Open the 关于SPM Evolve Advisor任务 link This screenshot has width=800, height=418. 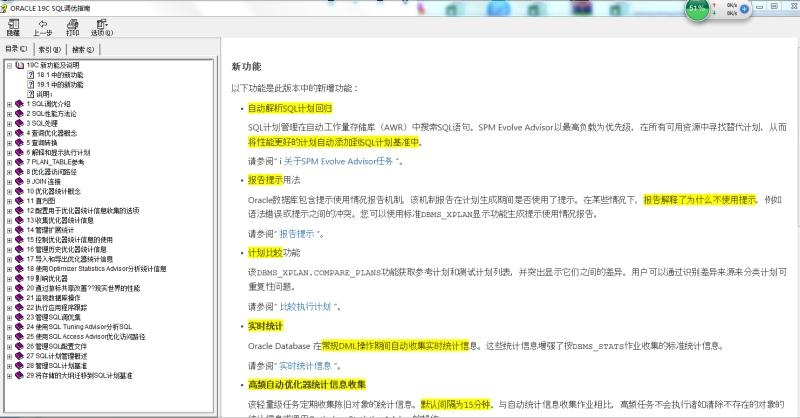click(338, 161)
